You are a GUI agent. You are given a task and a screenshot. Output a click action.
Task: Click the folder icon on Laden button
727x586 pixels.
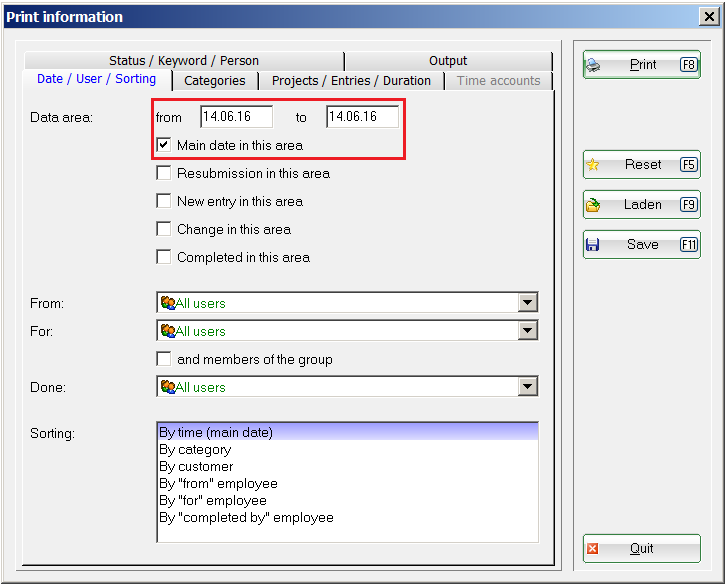[x=593, y=205]
